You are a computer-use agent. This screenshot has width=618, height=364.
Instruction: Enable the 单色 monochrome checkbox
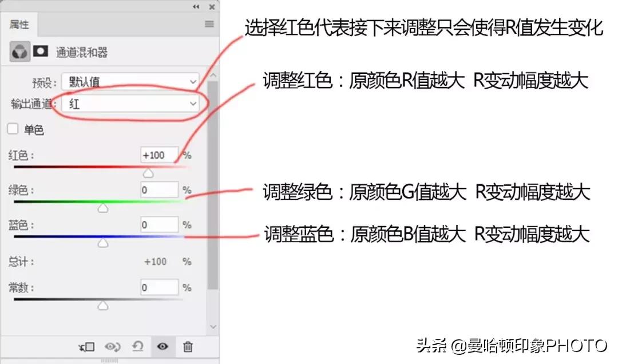[x=13, y=129]
